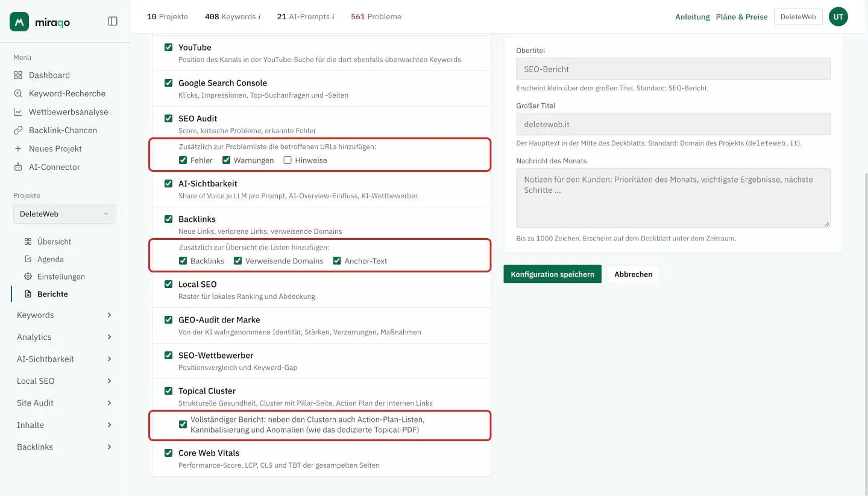The height and width of the screenshot is (496, 868).
Task: Go to Keyword-Recherche in the menu
Action: pos(67,93)
